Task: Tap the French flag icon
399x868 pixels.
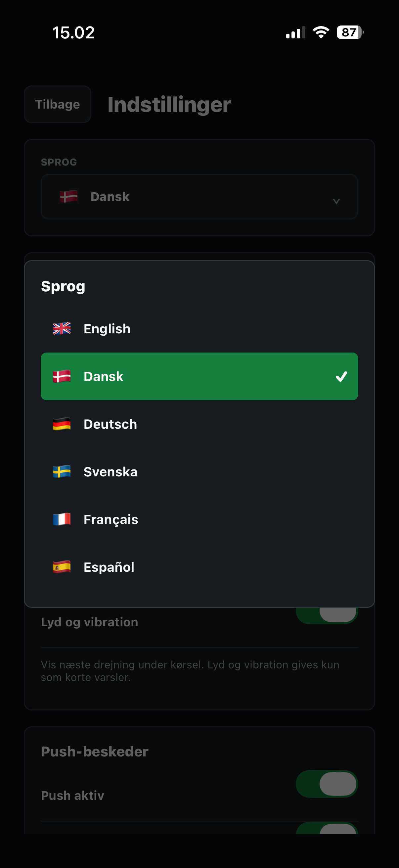Action: tap(62, 519)
